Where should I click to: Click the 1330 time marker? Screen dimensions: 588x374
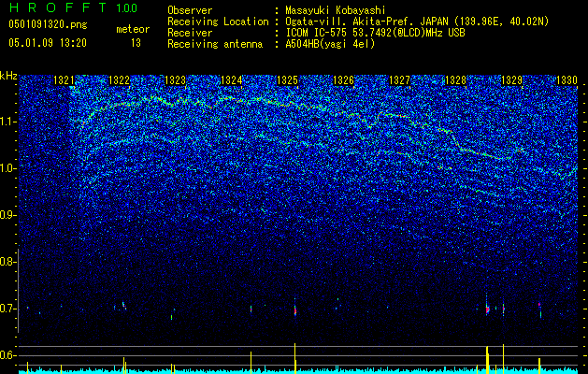coord(567,80)
